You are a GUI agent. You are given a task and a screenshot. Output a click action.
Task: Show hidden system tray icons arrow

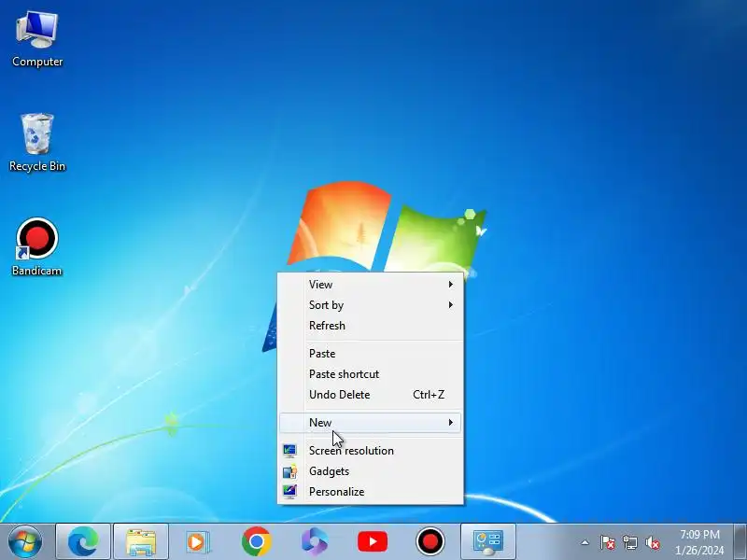click(x=585, y=542)
